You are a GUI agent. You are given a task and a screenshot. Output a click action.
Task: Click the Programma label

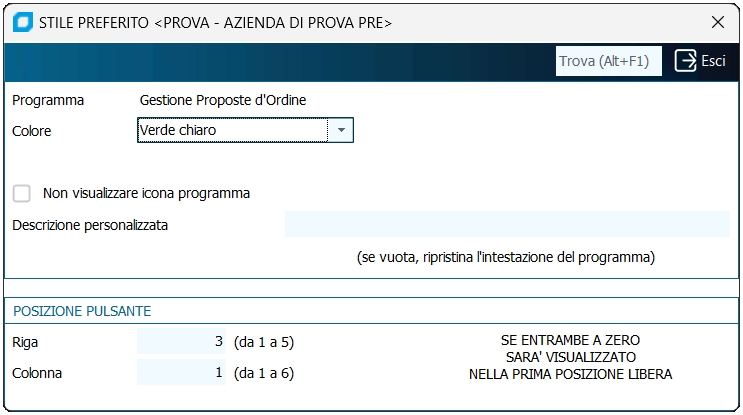pos(48,100)
